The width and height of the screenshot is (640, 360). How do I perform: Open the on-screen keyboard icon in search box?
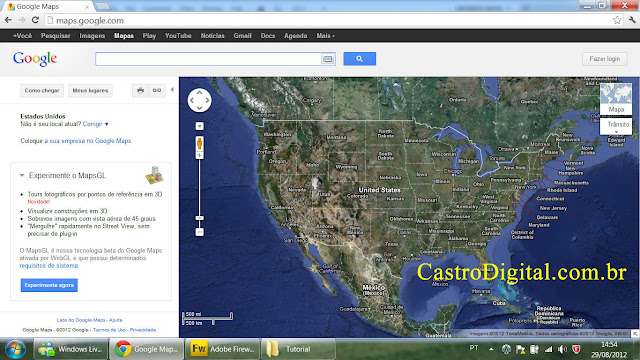327,59
